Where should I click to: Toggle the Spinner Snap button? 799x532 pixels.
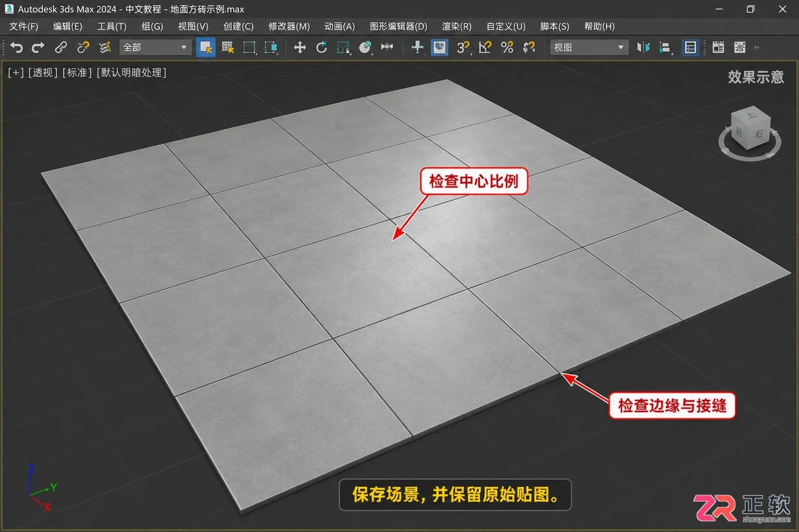click(x=529, y=47)
